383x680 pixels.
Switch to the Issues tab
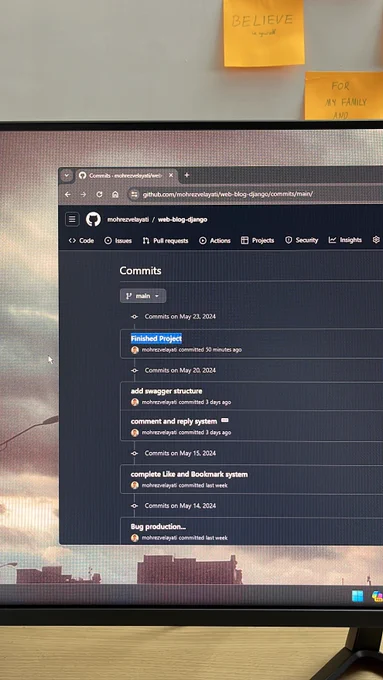[118, 240]
